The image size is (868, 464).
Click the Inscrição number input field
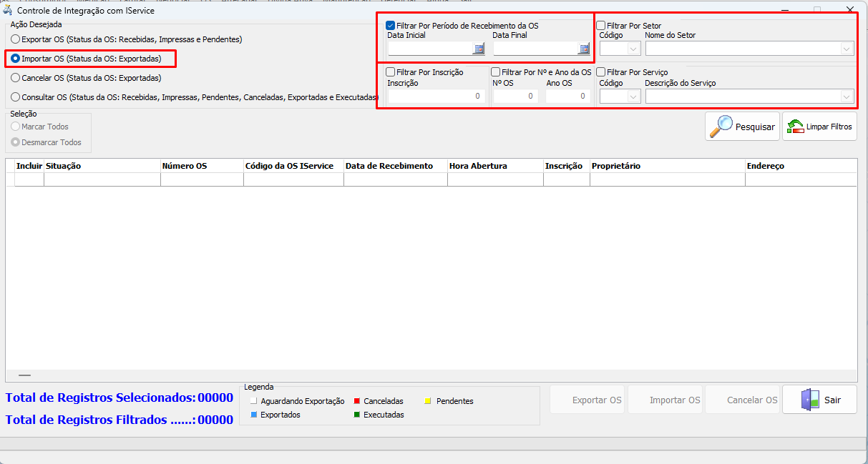(x=436, y=96)
